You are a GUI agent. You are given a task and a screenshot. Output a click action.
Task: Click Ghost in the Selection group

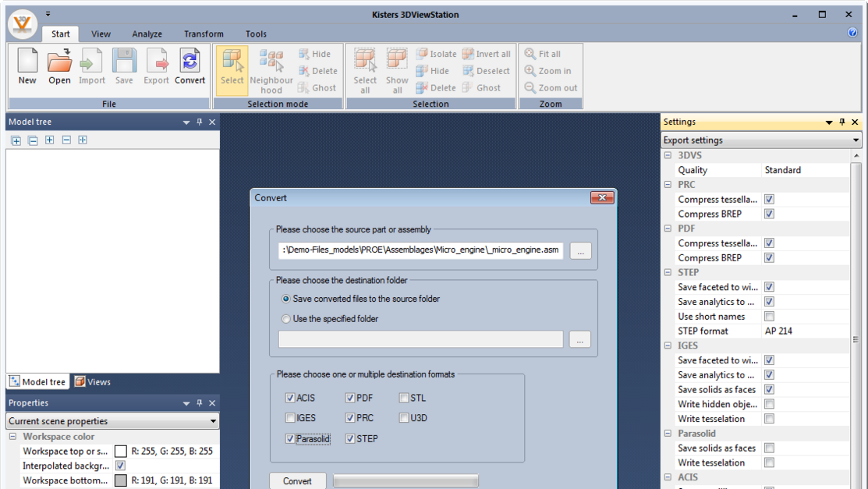[x=481, y=87]
